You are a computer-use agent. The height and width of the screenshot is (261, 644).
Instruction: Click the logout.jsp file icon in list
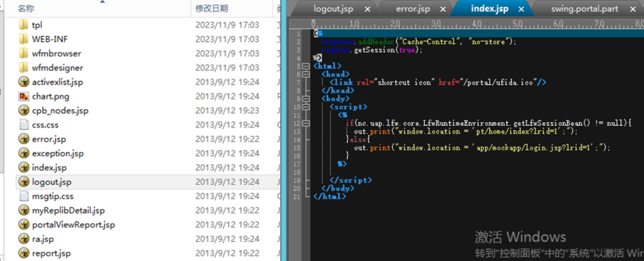point(23,182)
